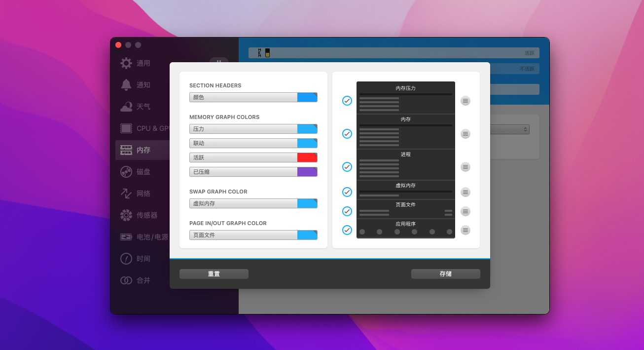Uncheck the 内存压力 section checkmark
This screenshot has height=350, width=644.
coord(347,101)
